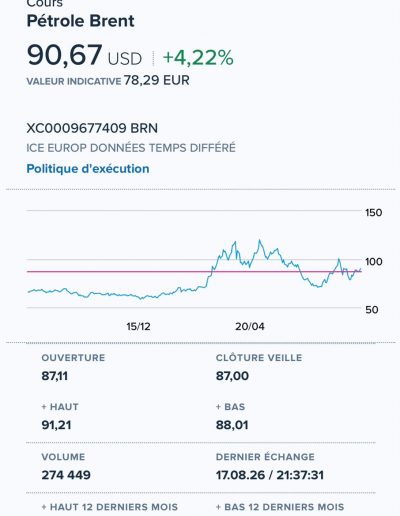
Task: Click the 15/12 date marker on chart
Action: point(138,326)
